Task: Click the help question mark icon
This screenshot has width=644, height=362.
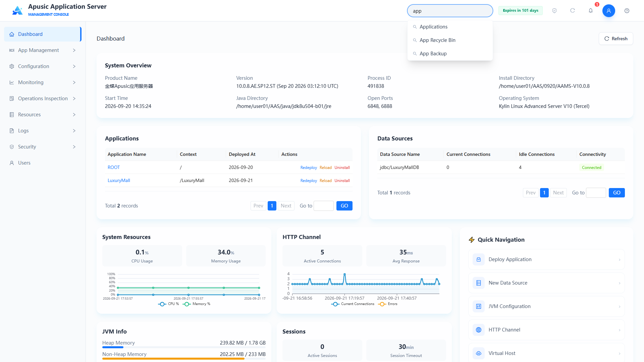Action: point(627,11)
